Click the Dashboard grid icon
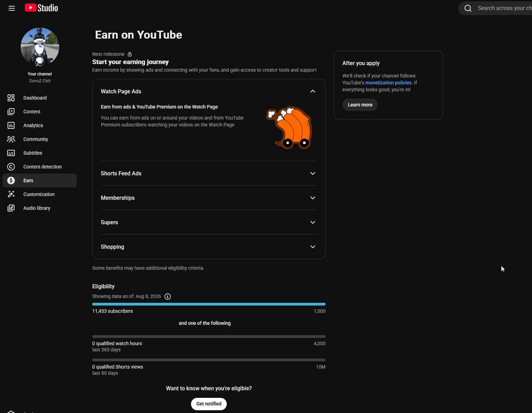The width and height of the screenshot is (532, 413). pos(11,98)
